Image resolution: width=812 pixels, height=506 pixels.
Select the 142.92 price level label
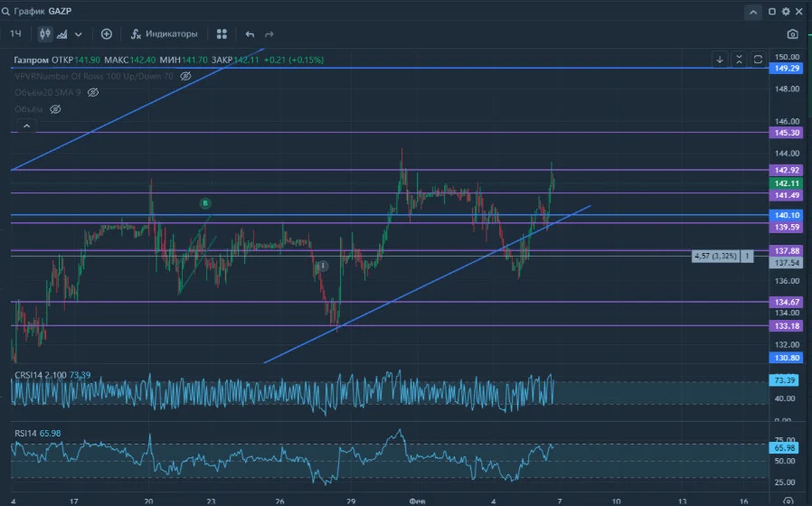[x=787, y=170]
